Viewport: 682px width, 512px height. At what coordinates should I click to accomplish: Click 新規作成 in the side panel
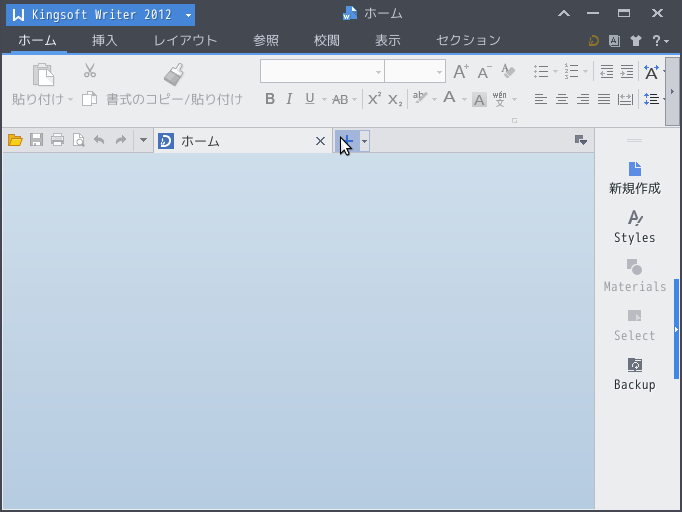[x=635, y=178]
